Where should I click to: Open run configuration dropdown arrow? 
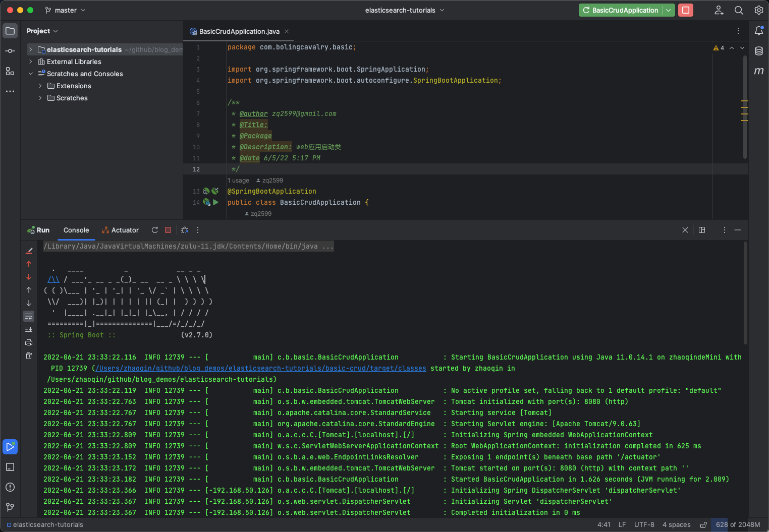[x=669, y=10]
